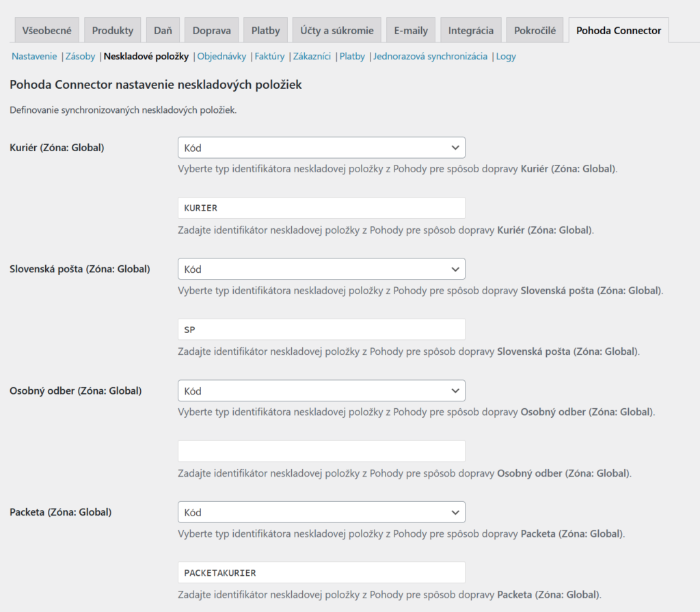The image size is (700, 612).
Task: Open the Účty a súkromie tab
Action: pos(337,30)
